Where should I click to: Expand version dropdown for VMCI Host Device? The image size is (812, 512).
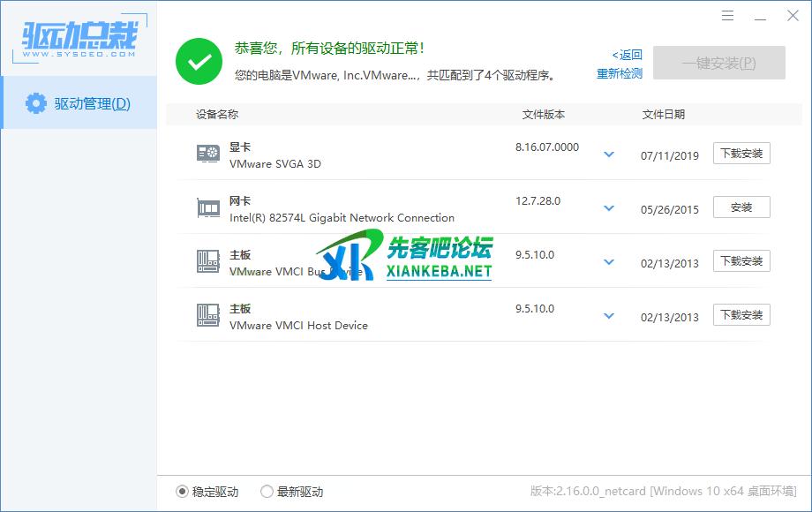point(608,316)
